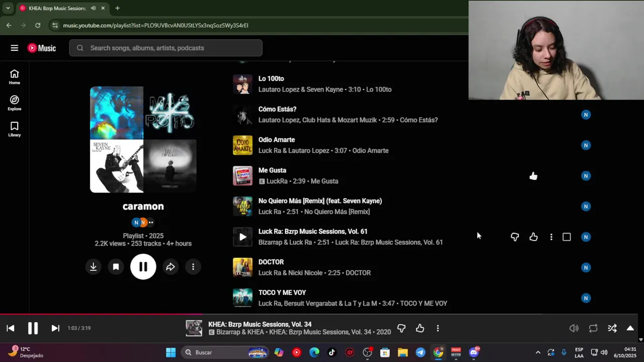View site information icon in address bar

click(54, 25)
